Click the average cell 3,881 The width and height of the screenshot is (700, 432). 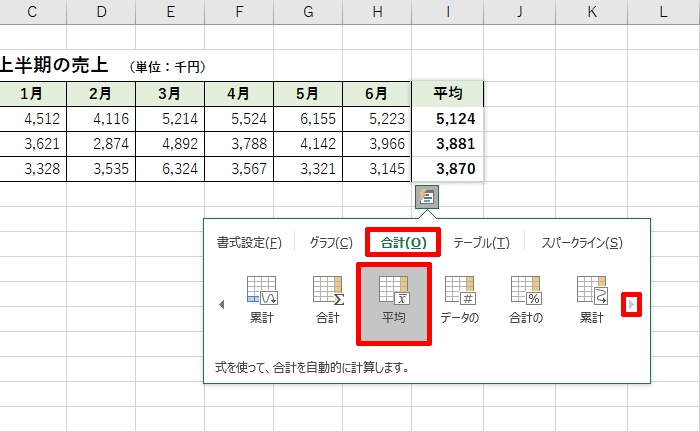[447, 144]
